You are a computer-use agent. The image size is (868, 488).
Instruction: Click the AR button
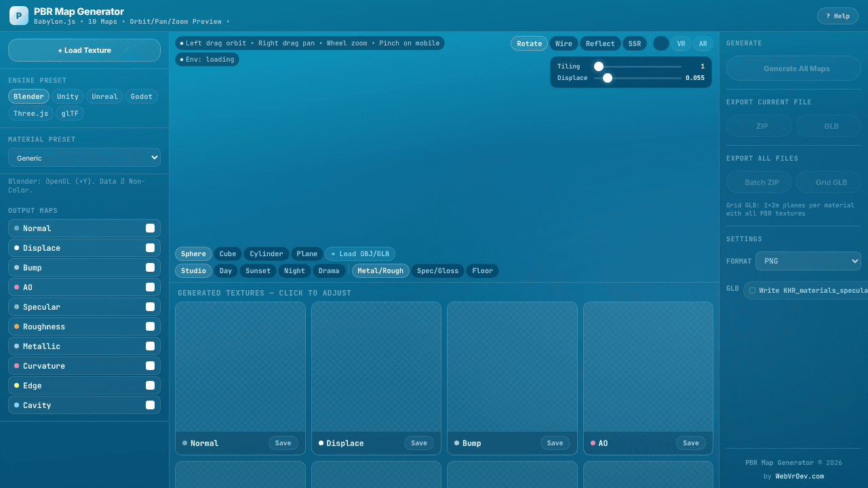point(703,43)
